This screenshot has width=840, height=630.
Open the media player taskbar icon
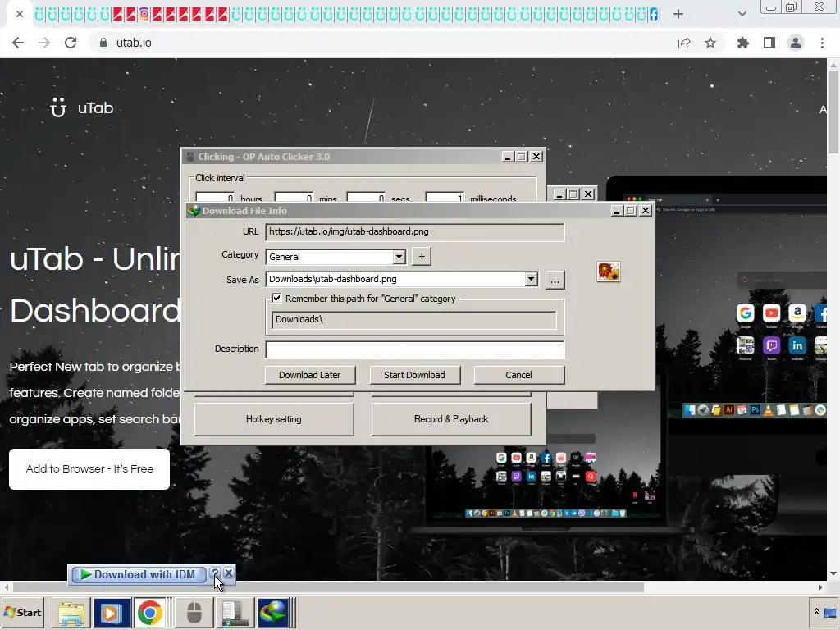click(x=111, y=613)
